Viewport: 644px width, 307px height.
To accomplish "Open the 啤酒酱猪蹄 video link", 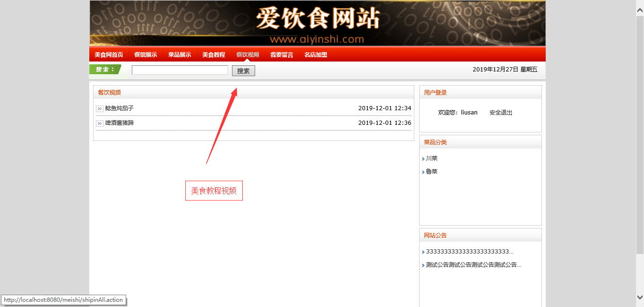I will (x=120, y=123).
